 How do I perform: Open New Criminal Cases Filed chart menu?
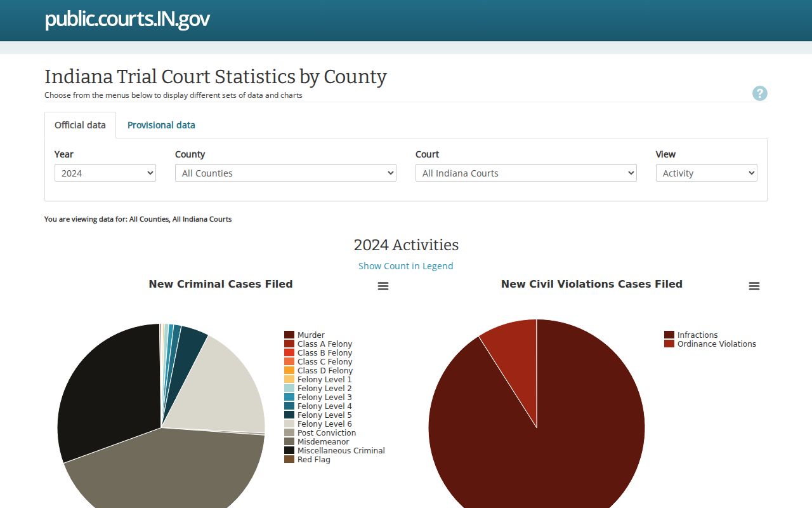coord(383,286)
